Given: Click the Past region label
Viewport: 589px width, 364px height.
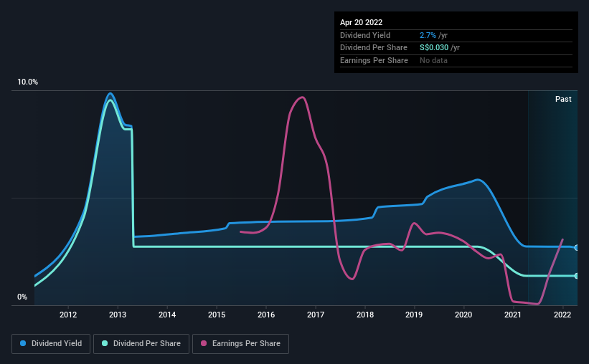Looking at the screenshot, I should [x=563, y=99].
